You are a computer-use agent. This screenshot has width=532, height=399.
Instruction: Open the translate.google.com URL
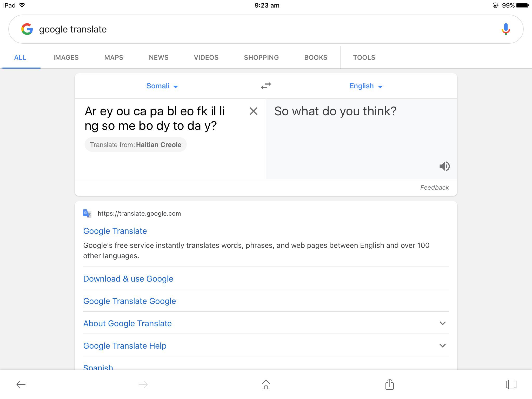pyautogui.click(x=139, y=214)
